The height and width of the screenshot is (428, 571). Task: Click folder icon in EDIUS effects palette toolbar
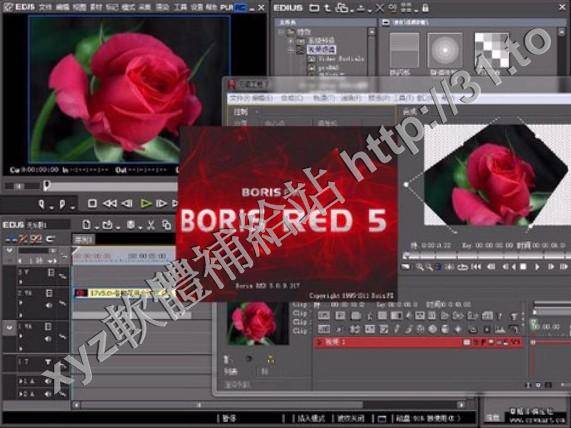(x=314, y=8)
